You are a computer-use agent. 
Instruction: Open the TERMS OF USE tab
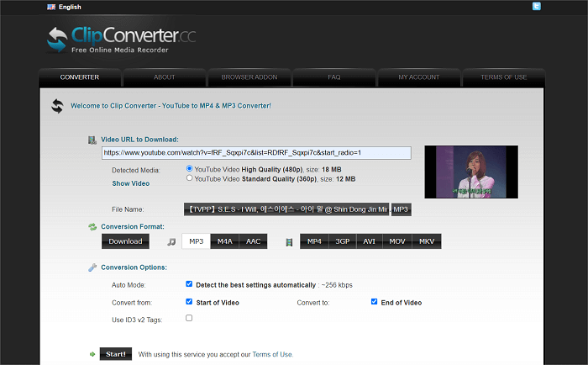504,77
